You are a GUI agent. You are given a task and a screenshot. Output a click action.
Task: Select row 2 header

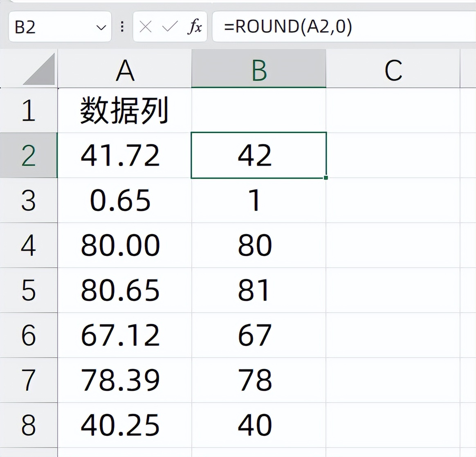29,155
